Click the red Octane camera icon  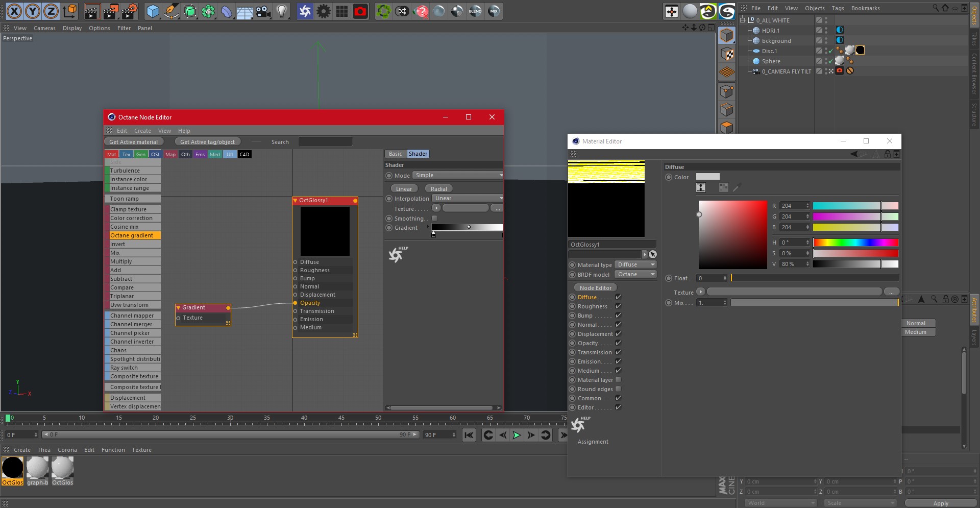coord(360,11)
